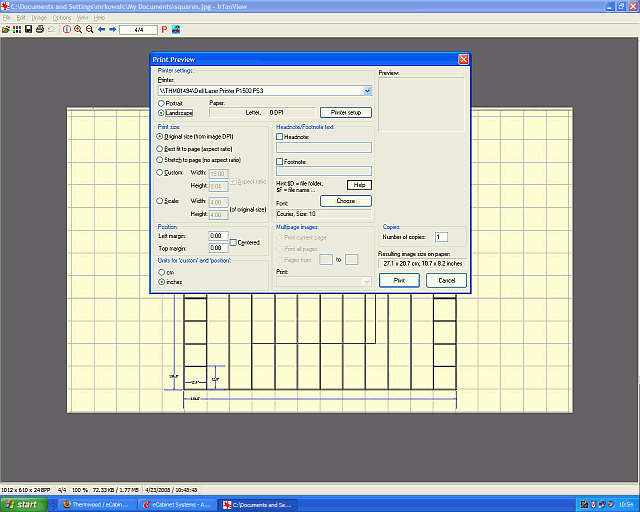
Task: Open the Options menu
Action: coord(62,18)
